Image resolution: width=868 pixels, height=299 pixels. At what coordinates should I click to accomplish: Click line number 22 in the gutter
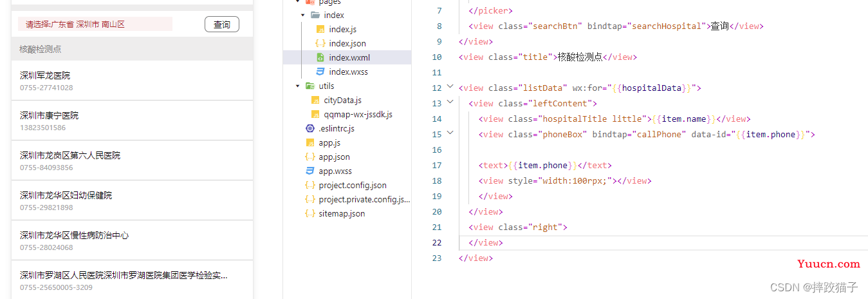[x=437, y=242]
